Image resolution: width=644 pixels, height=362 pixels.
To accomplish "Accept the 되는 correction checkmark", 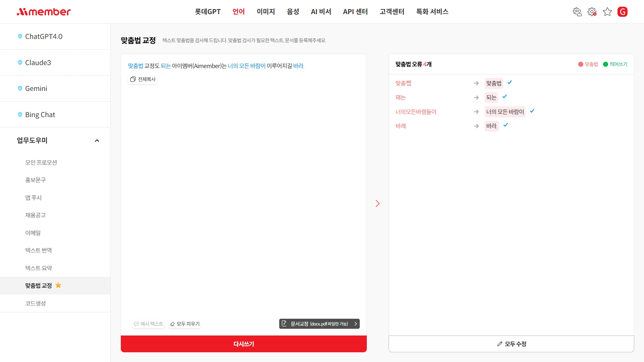I will [x=504, y=97].
